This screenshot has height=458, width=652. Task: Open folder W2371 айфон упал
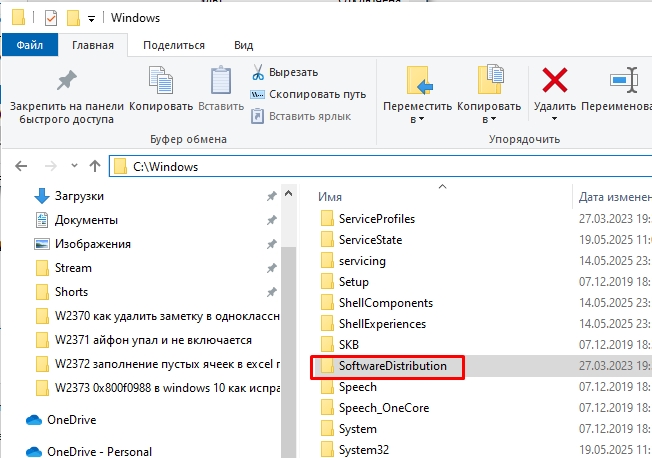pos(143,340)
